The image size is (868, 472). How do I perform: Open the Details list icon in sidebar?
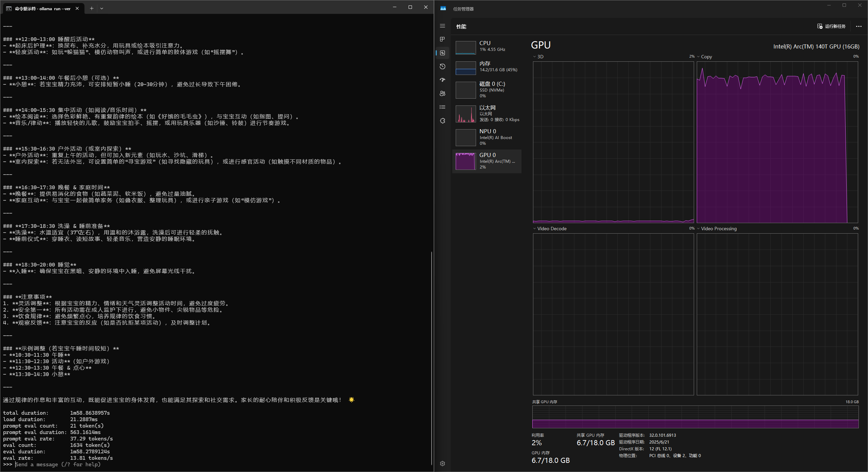442,107
